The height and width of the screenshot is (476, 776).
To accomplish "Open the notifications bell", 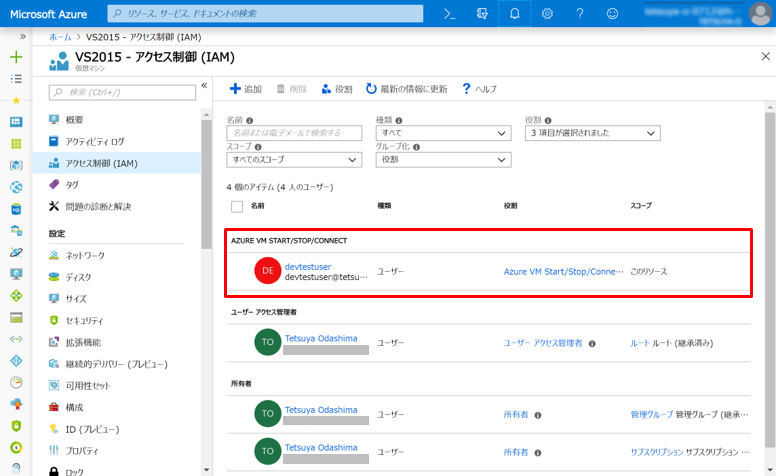I will pos(515,14).
